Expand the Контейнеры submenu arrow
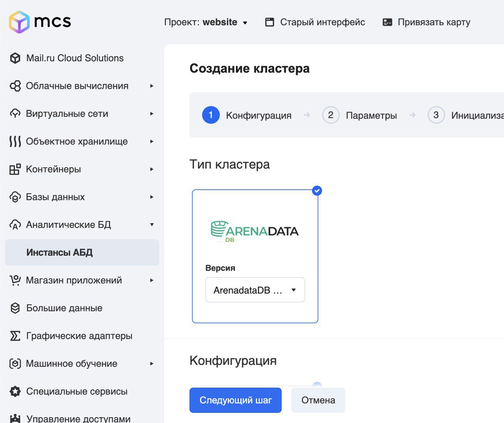 tap(152, 169)
